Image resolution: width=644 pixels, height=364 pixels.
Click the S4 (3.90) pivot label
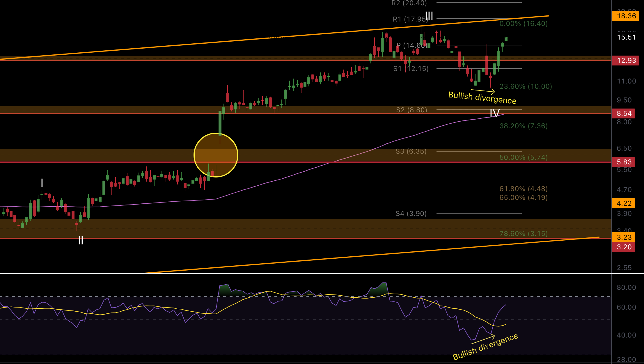(x=411, y=214)
